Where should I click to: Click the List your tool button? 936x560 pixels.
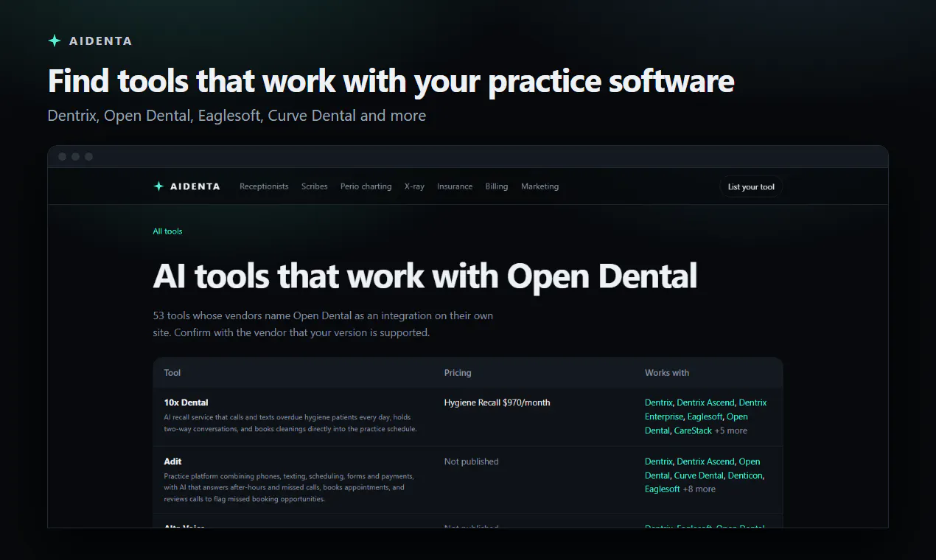(x=751, y=186)
